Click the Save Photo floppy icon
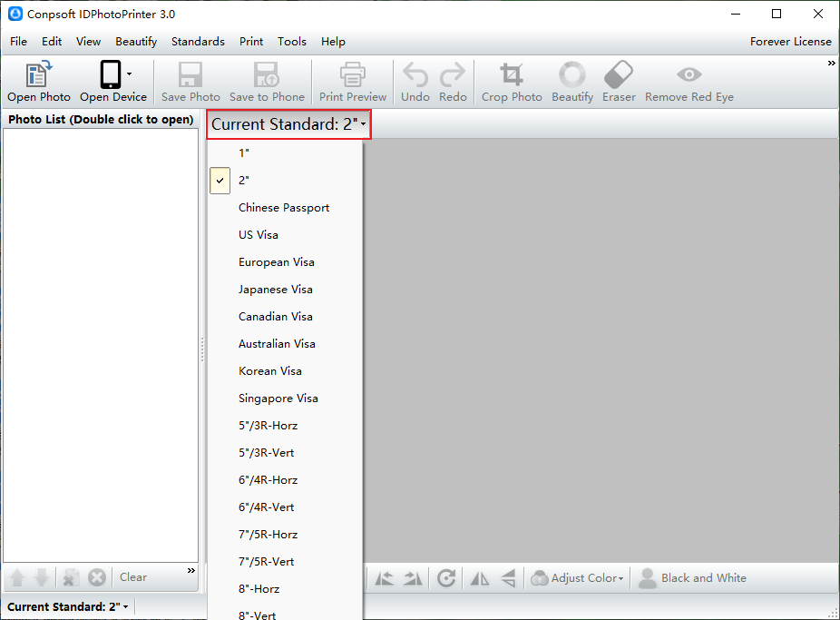The height and width of the screenshot is (620, 840). click(190, 74)
